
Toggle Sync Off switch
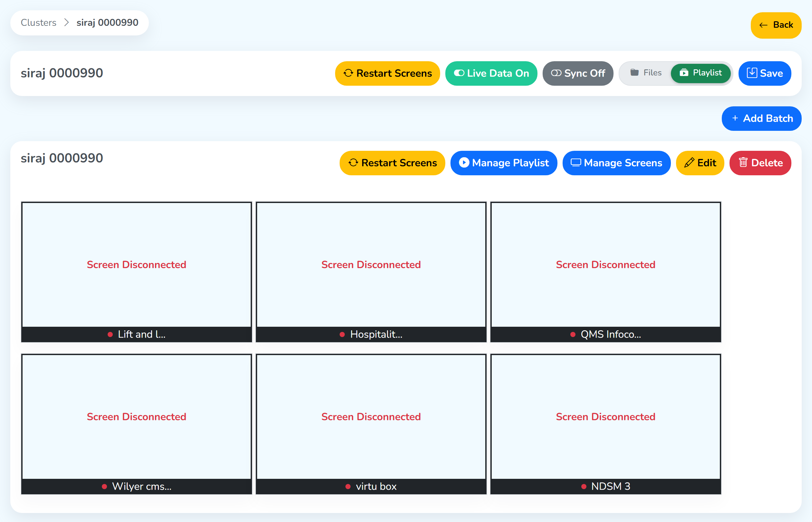click(x=578, y=73)
